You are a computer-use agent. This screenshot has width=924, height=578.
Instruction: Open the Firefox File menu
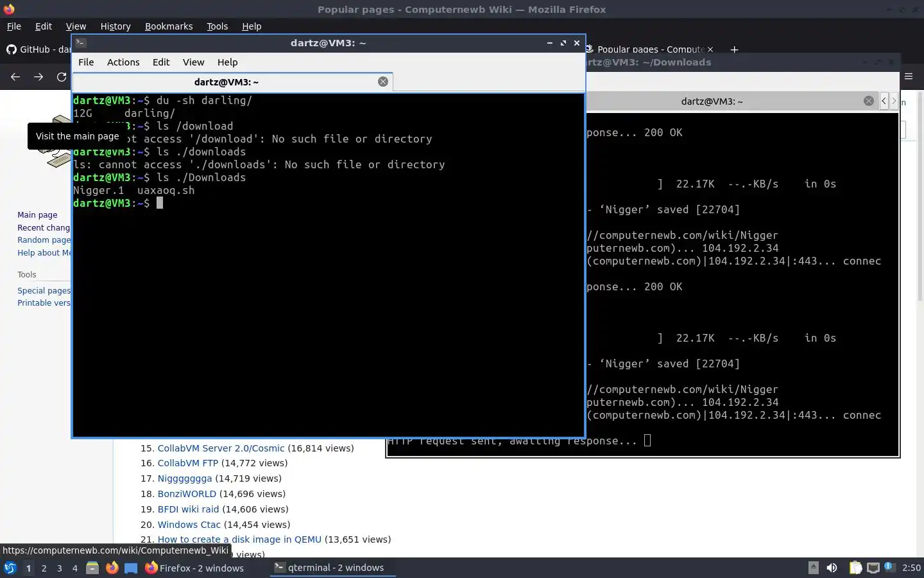(13, 26)
